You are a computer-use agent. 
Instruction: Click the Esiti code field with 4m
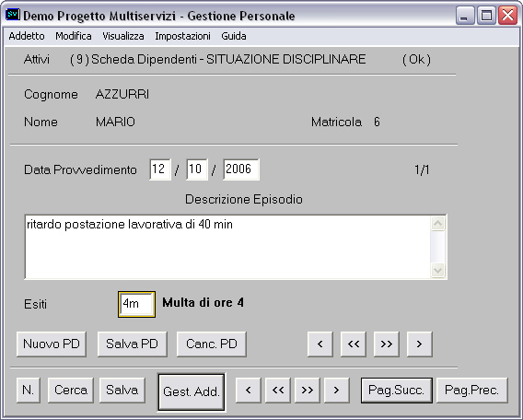[x=136, y=304]
